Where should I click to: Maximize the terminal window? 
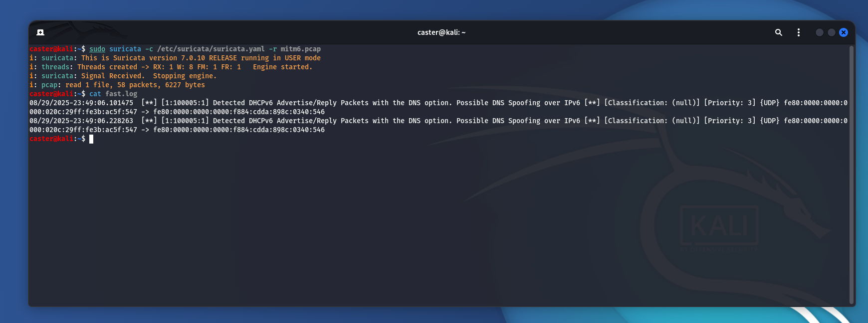[832, 32]
